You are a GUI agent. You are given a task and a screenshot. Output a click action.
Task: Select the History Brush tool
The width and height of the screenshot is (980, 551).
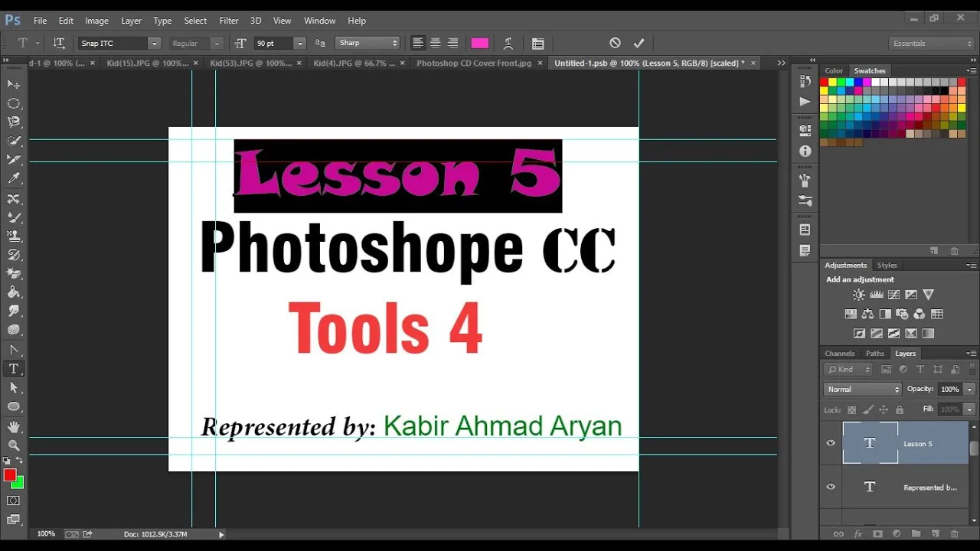(x=14, y=255)
